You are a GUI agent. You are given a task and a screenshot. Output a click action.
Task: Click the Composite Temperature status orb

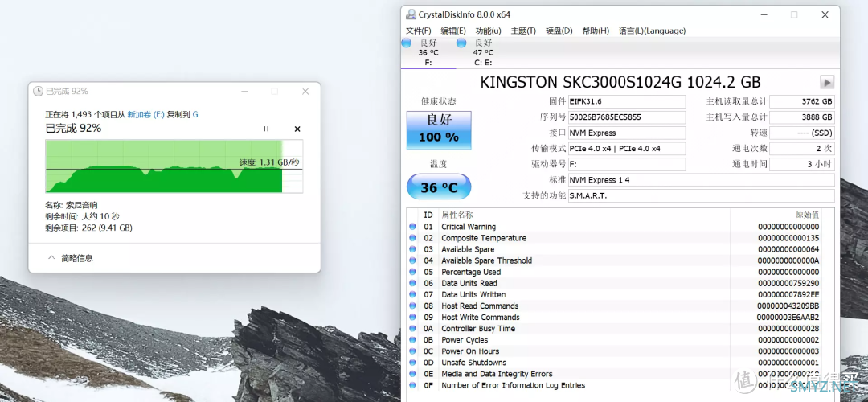(413, 238)
